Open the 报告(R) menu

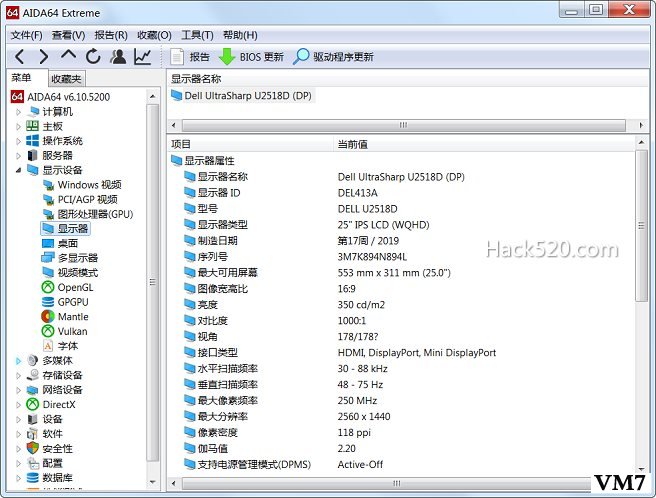111,35
